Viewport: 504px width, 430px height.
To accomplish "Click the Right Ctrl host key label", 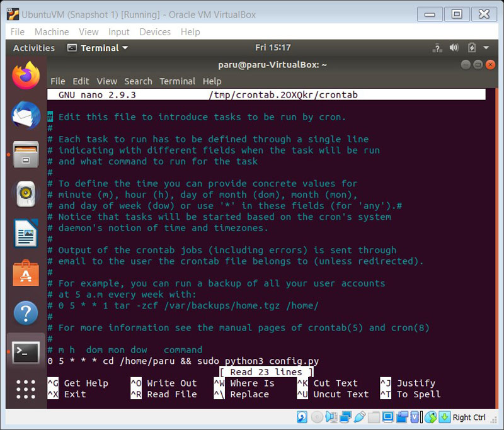I will pyautogui.click(x=469, y=417).
